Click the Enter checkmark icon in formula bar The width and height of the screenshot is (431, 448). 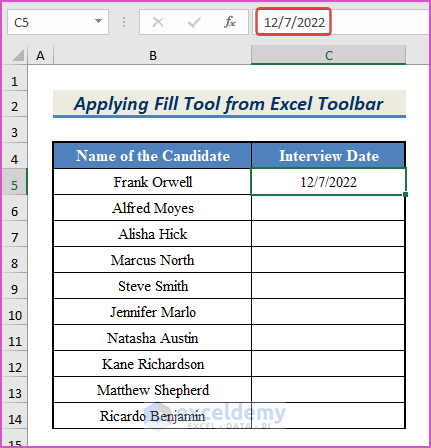tap(194, 22)
